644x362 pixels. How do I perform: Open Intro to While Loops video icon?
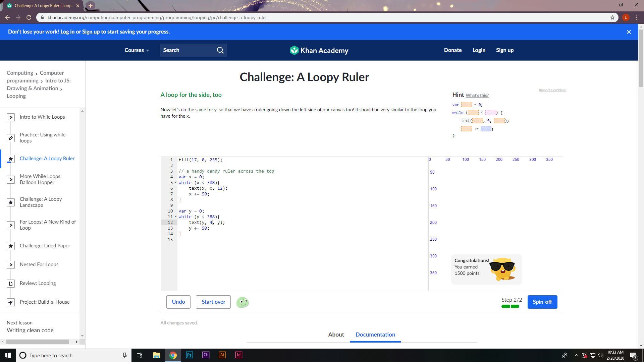point(11,117)
